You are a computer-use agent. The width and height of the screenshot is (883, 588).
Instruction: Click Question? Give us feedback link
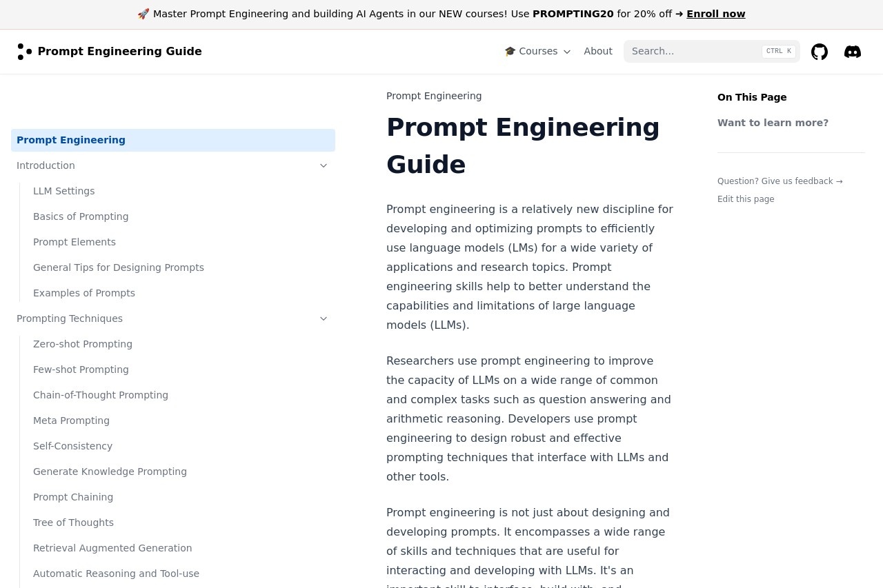click(780, 181)
